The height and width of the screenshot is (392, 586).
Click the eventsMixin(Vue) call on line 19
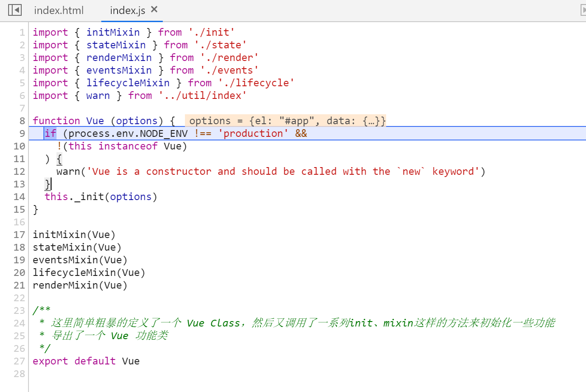(80, 260)
